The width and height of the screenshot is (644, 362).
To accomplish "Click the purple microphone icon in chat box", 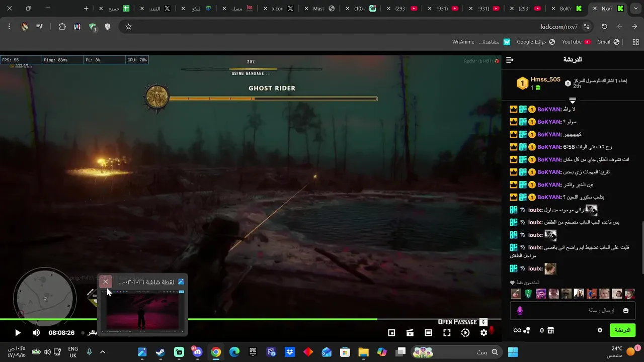I will click(x=520, y=311).
